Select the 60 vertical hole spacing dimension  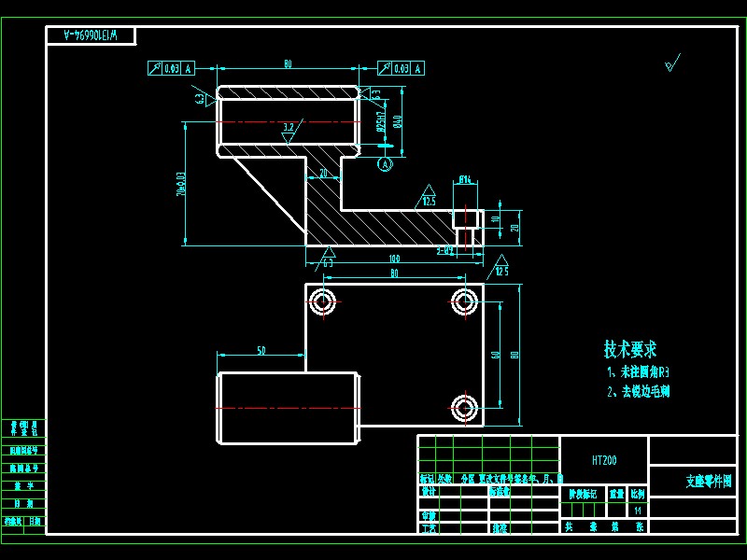coord(496,355)
